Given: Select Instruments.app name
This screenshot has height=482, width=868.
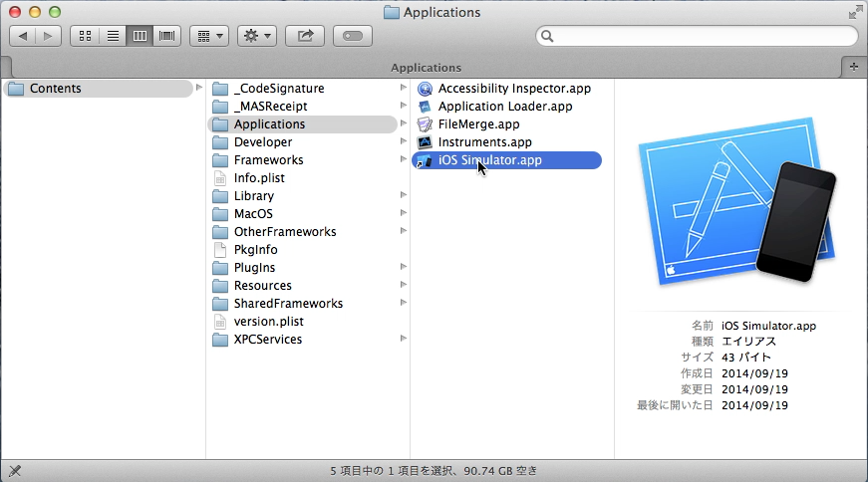Looking at the screenshot, I should [485, 142].
